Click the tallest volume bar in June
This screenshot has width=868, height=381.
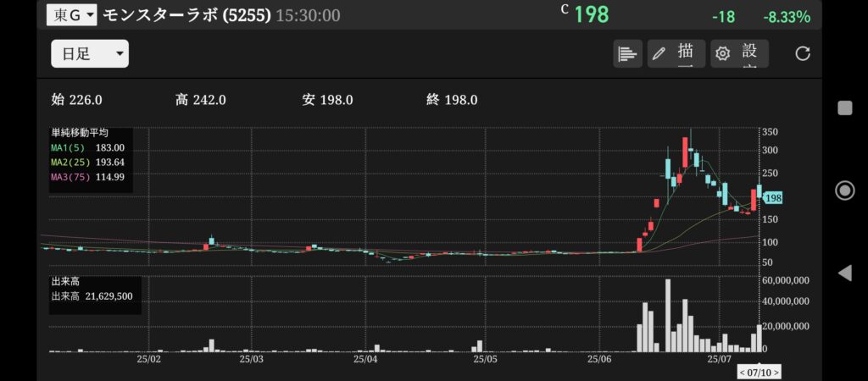pos(668,315)
